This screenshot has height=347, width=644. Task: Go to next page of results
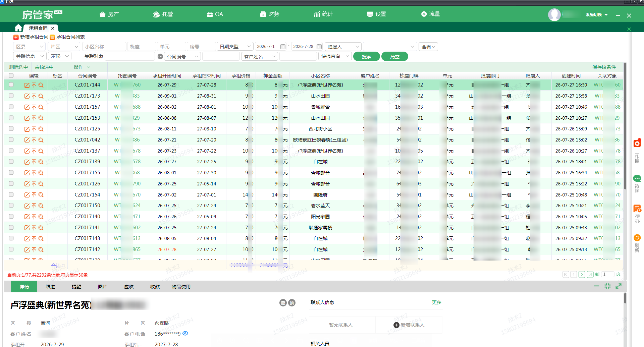582,274
